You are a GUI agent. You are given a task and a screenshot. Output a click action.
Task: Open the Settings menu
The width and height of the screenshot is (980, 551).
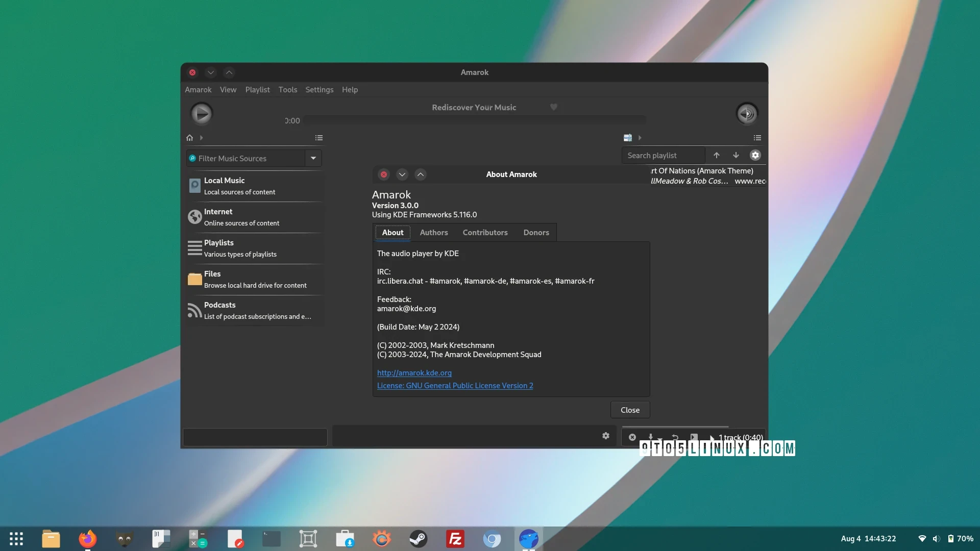click(320, 89)
